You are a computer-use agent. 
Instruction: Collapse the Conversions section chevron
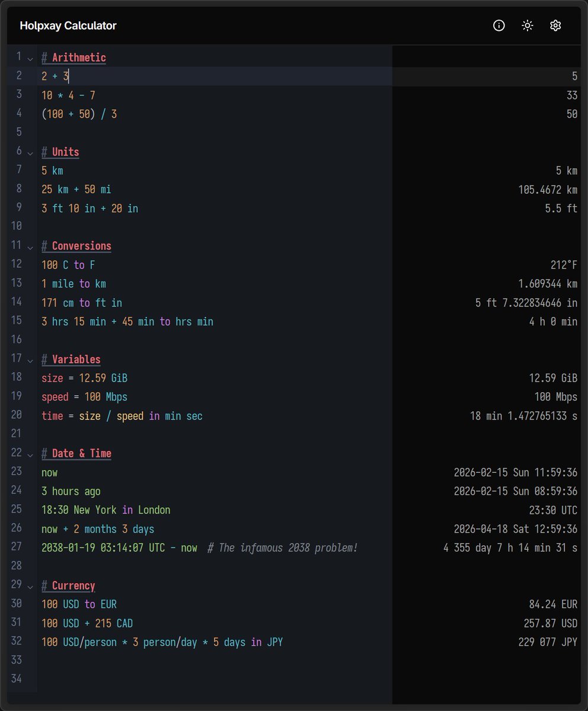coord(30,247)
